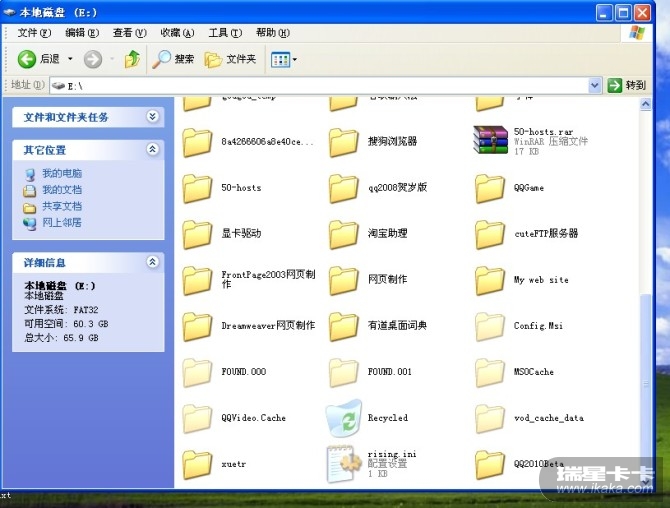
Task: Open the 帮助(H) menu
Action: (x=273, y=33)
